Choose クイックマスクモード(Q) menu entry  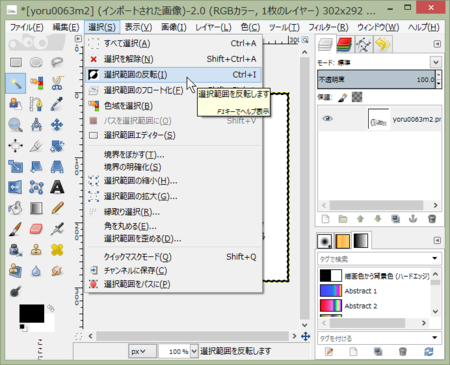[x=173, y=257]
